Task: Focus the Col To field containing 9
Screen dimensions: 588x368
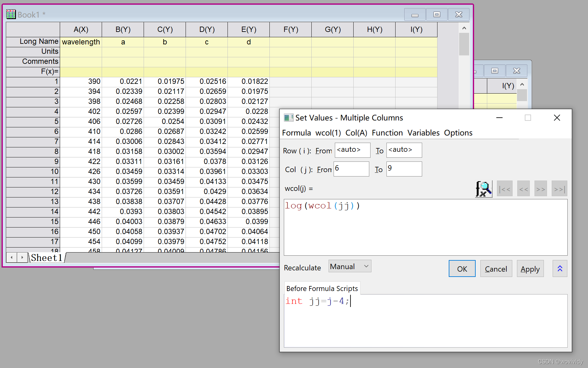Action: coord(404,169)
